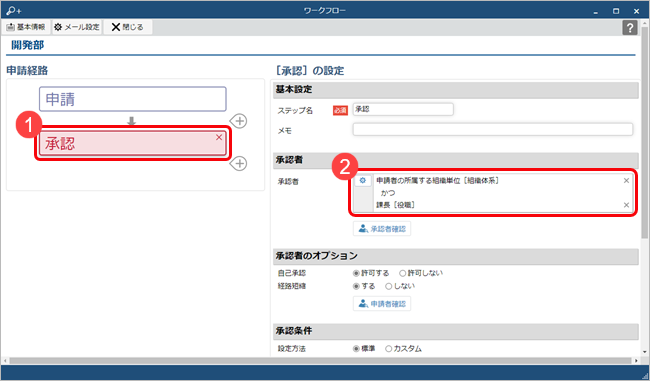Image resolution: width=650 pixels, height=381 pixels.
Task: Click the scroll-down arrow of vertical scrollbar
Action: click(645, 352)
